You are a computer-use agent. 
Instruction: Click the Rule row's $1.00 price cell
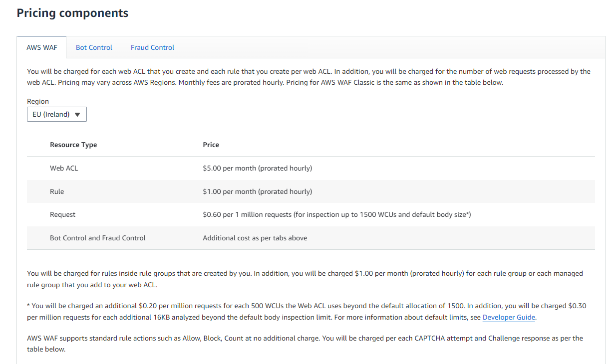[257, 191]
